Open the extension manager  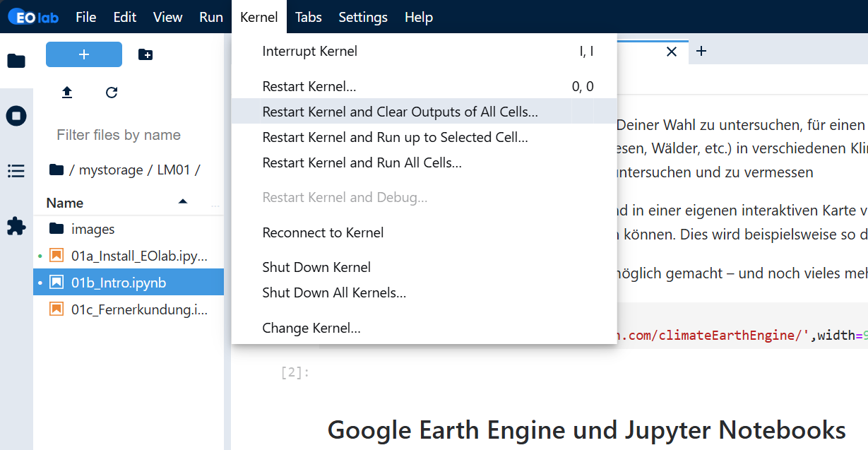(16, 226)
